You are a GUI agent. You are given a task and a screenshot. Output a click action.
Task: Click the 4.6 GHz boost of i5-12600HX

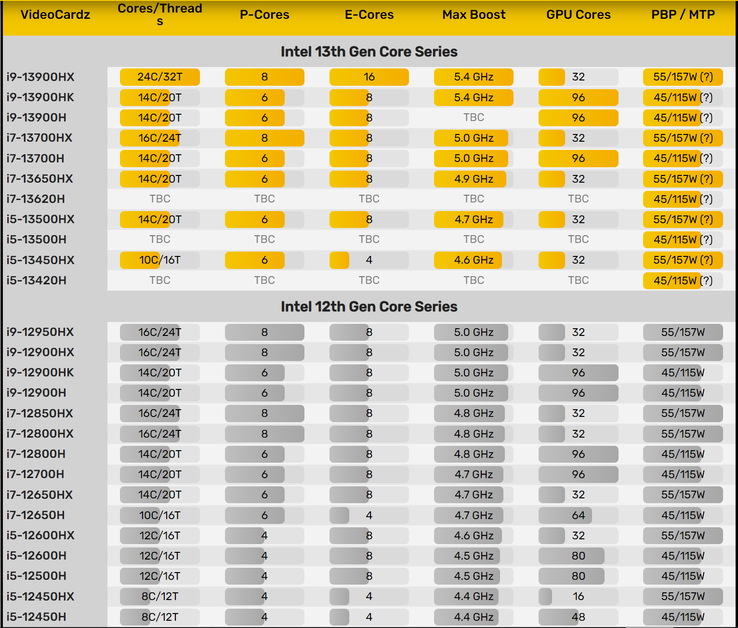[x=473, y=535]
